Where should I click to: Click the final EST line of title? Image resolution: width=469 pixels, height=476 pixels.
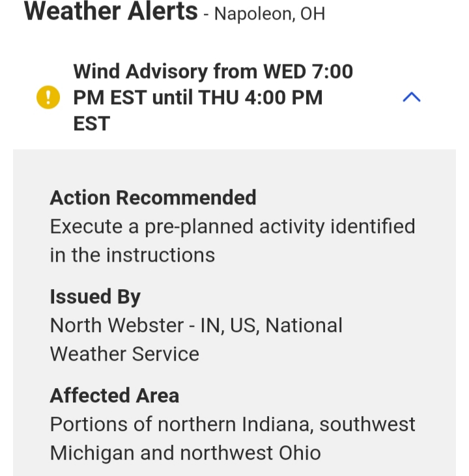pos(92,124)
